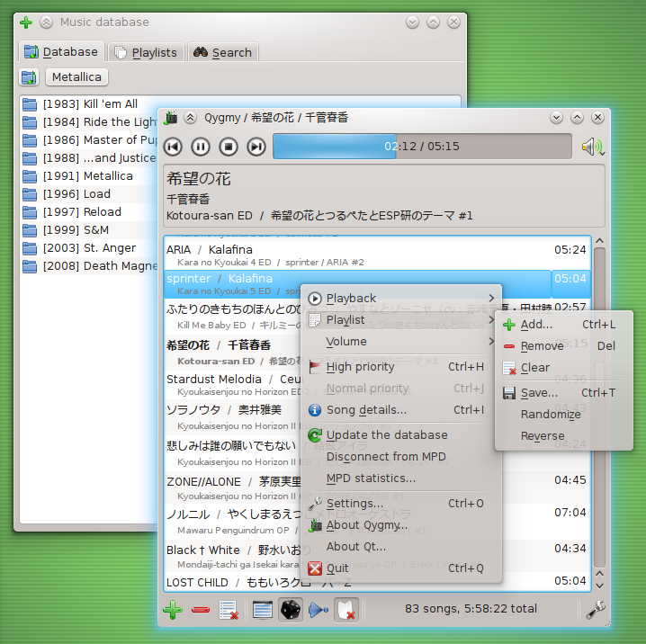Click the playlist vertical scrollbar track
The height and width of the screenshot is (644, 646).
tap(600, 407)
